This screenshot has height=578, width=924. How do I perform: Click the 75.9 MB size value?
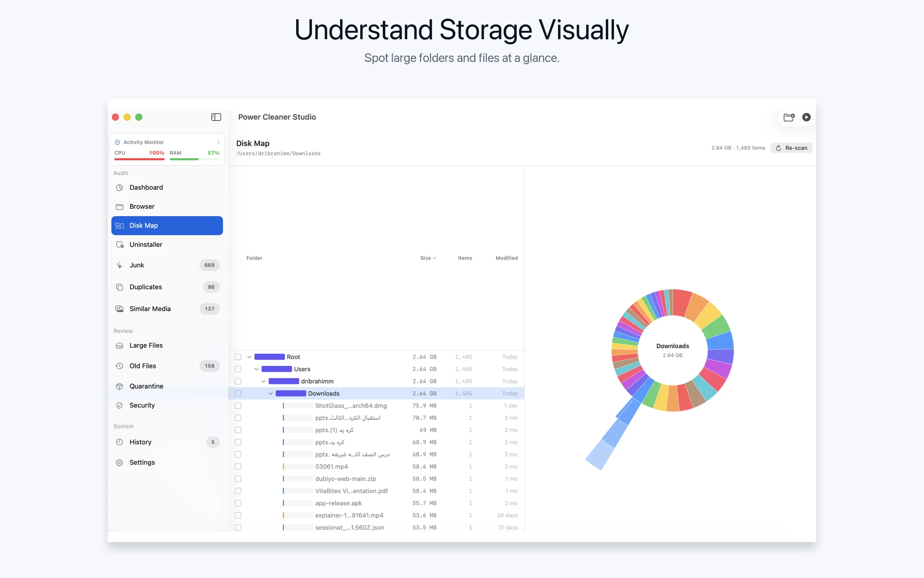pyautogui.click(x=424, y=406)
